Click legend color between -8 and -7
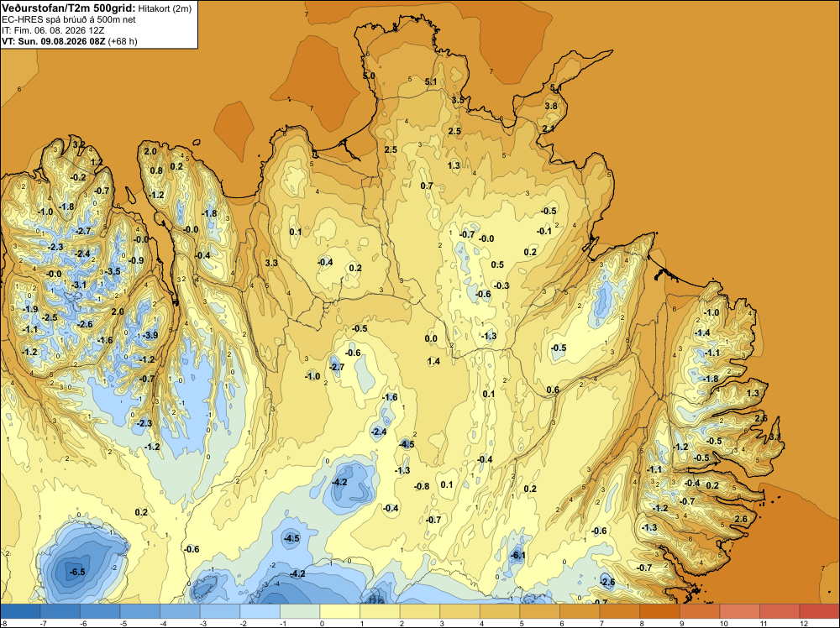This screenshot has width=840, height=628. 20,611
